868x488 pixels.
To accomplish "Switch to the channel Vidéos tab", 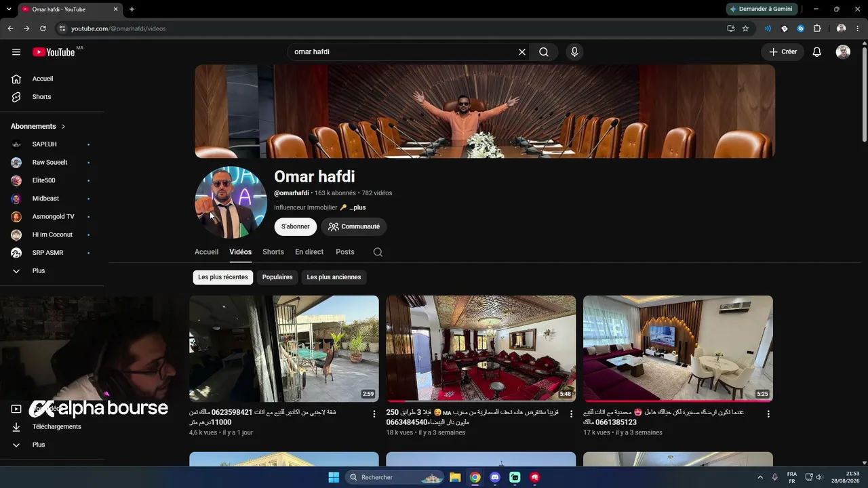I will [x=240, y=252].
